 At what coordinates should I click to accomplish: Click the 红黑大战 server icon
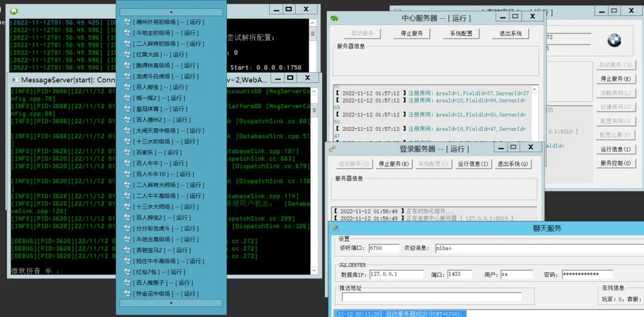(x=127, y=55)
